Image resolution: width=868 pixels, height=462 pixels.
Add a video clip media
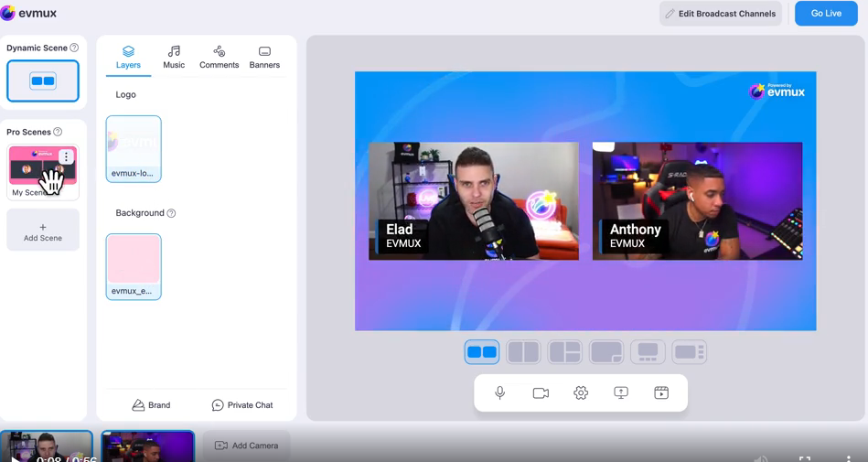(661, 392)
